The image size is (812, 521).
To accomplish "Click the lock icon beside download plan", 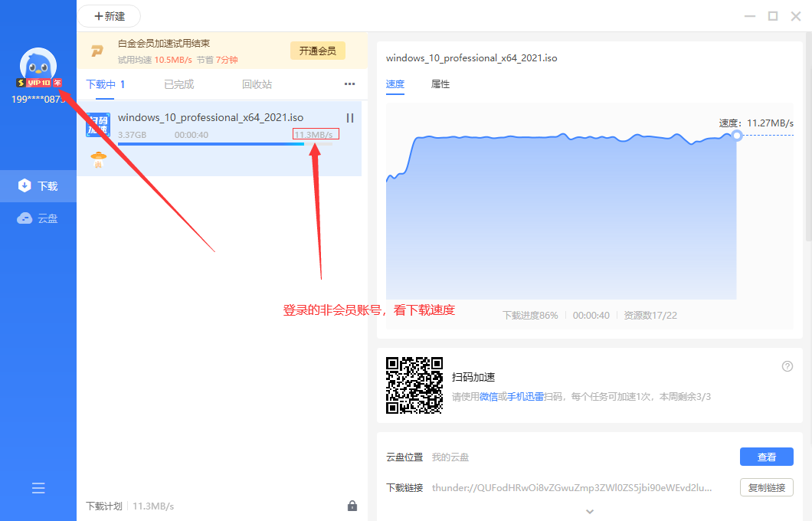I will [352, 506].
